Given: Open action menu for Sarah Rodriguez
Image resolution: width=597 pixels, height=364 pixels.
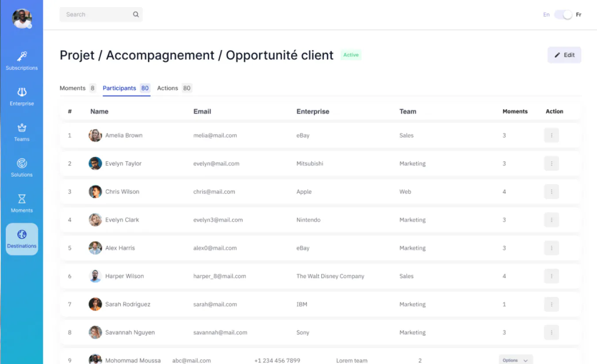Looking at the screenshot, I should [551, 304].
